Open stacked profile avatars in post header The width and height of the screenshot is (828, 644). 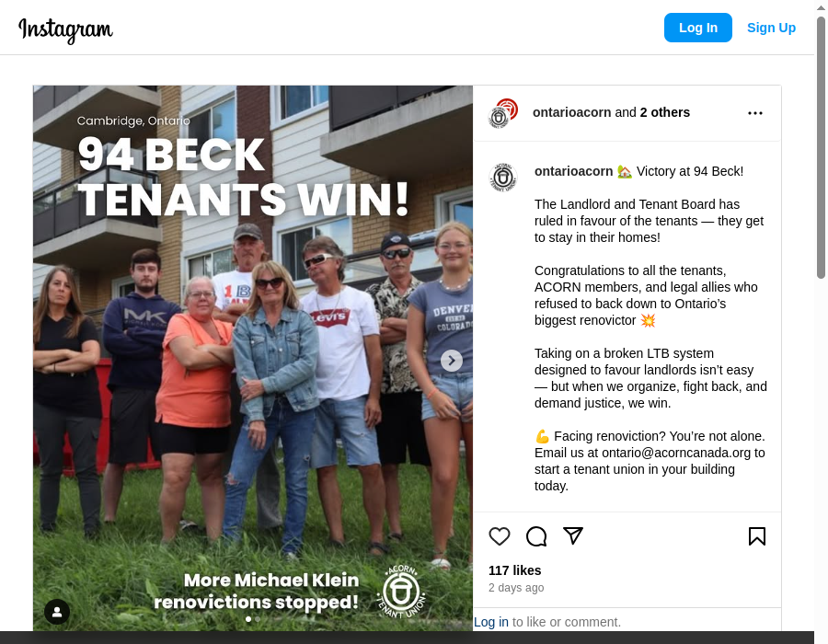pos(502,113)
